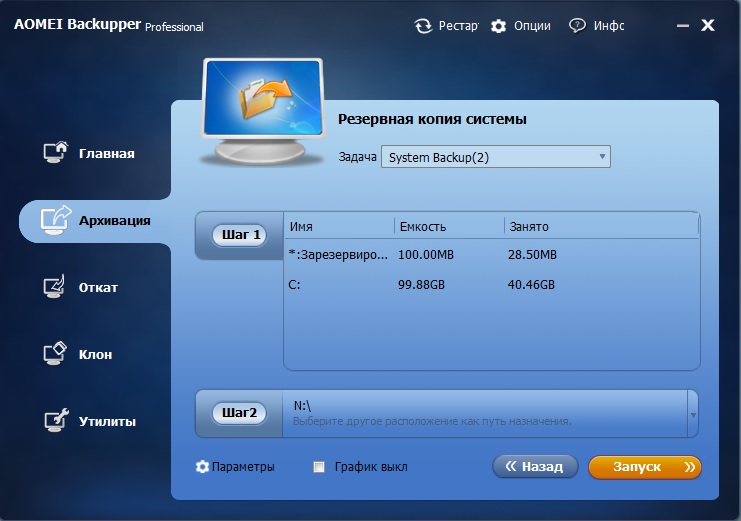
Task: Expand the Задача task name dropdown arrow
Action: tap(602, 156)
